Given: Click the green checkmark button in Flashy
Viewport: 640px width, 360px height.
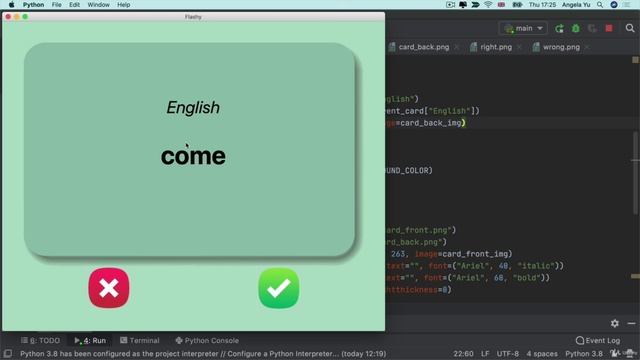Looking at the screenshot, I should pos(279,288).
